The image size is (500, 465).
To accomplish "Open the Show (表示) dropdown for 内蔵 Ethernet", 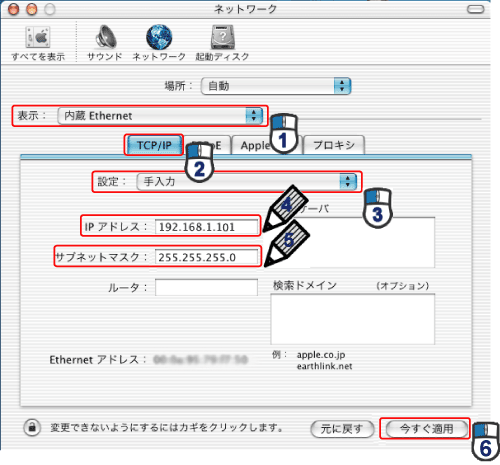I will pyautogui.click(x=160, y=116).
